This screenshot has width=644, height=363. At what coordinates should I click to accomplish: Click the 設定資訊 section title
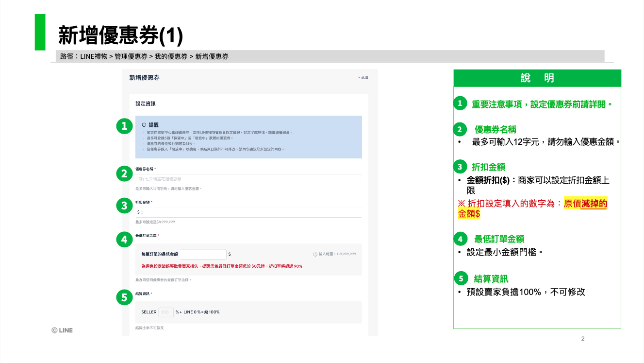tap(146, 104)
